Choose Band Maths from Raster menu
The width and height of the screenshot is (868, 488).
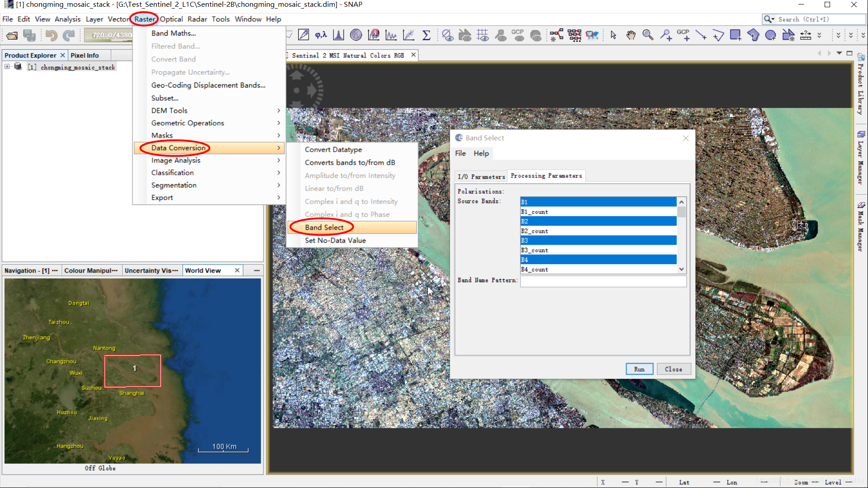tap(174, 33)
